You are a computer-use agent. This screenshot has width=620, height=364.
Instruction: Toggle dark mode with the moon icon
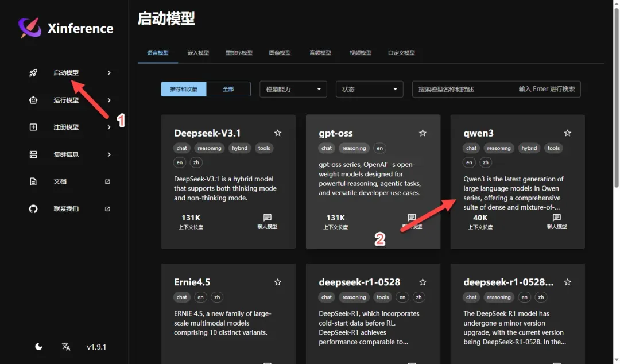[38, 347]
